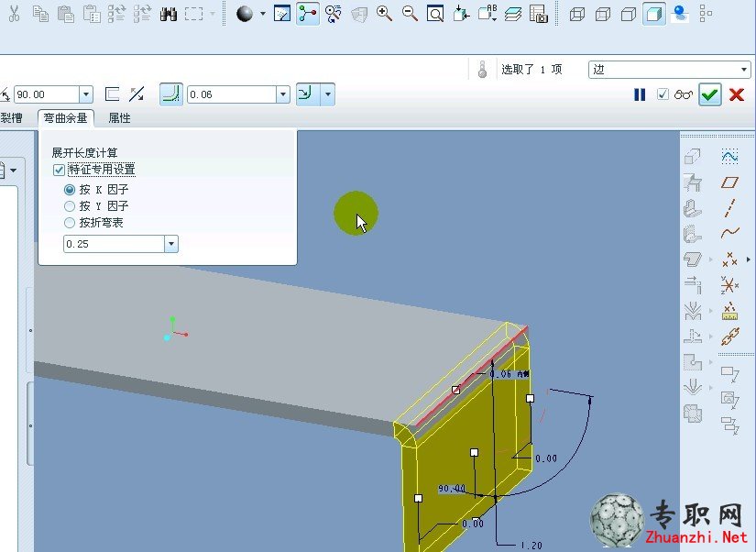Open the 0.06 radius value dropdown
Viewport: 756px width, 552px height.
[x=283, y=94]
